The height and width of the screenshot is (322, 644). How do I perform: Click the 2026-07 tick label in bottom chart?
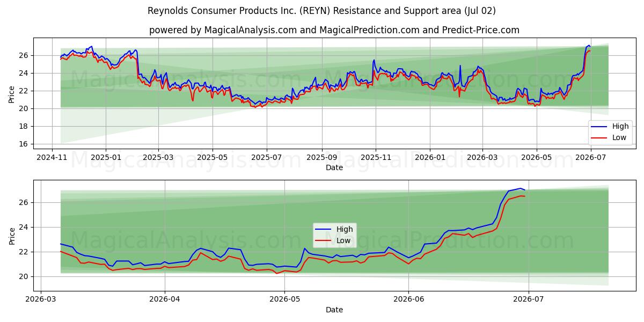pyautogui.click(x=528, y=300)
